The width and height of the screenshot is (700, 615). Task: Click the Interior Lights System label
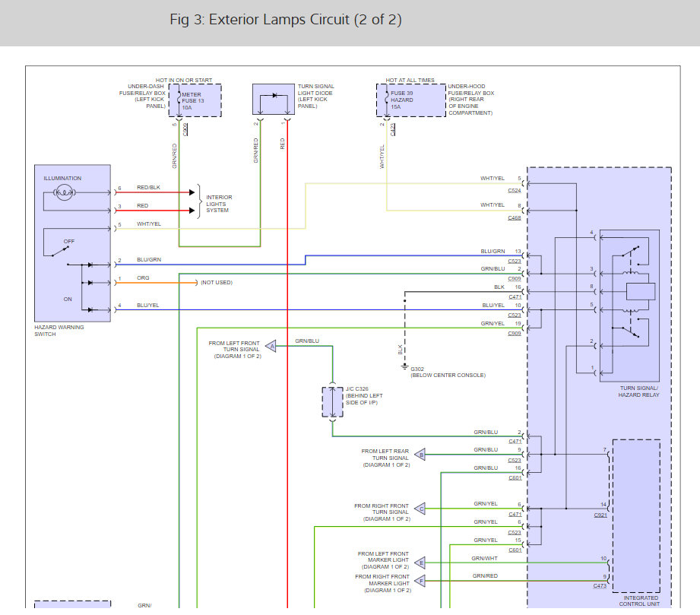point(219,204)
